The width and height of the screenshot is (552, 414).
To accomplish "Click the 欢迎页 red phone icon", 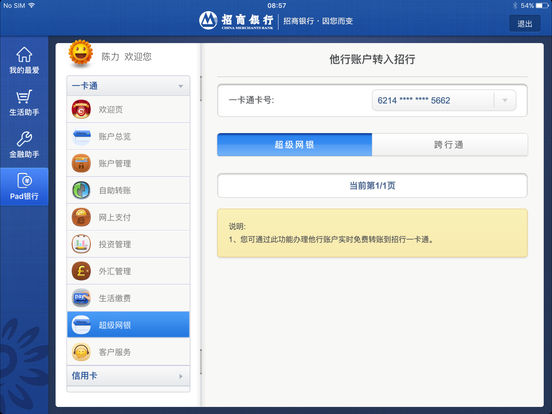I will [81, 109].
